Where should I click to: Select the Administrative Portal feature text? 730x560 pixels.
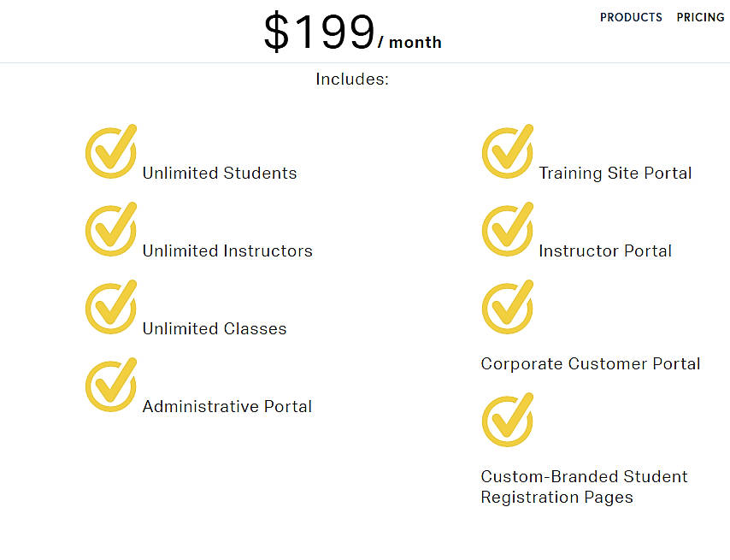click(x=227, y=406)
